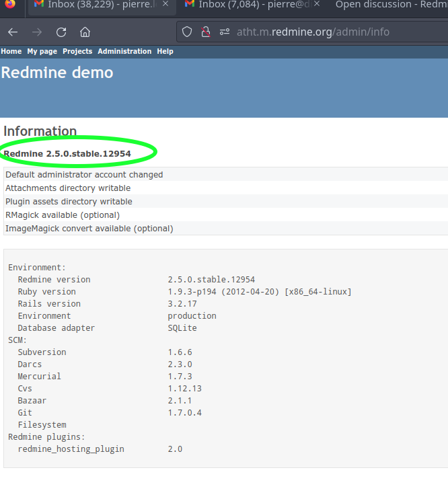Go to the browser home page

pyautogui.click(x=85, y=32)
